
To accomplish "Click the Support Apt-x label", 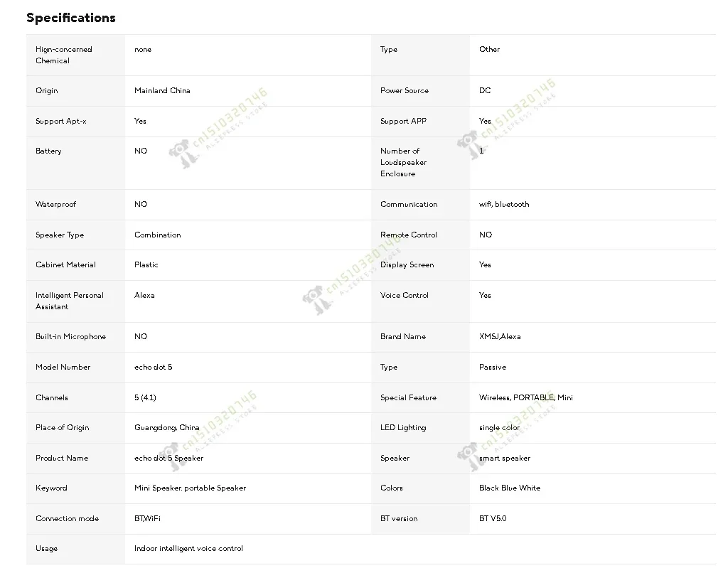I will [x=61, y=121].
